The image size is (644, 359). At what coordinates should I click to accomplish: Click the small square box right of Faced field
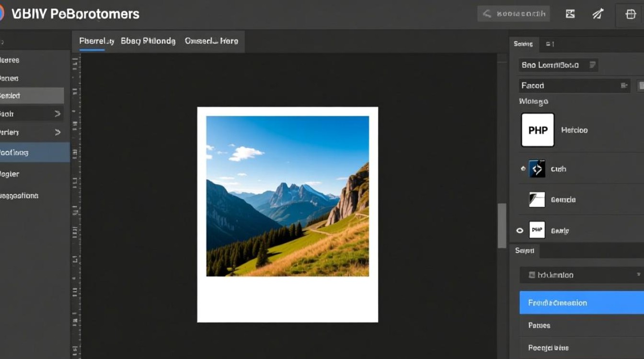coord(641,86)
